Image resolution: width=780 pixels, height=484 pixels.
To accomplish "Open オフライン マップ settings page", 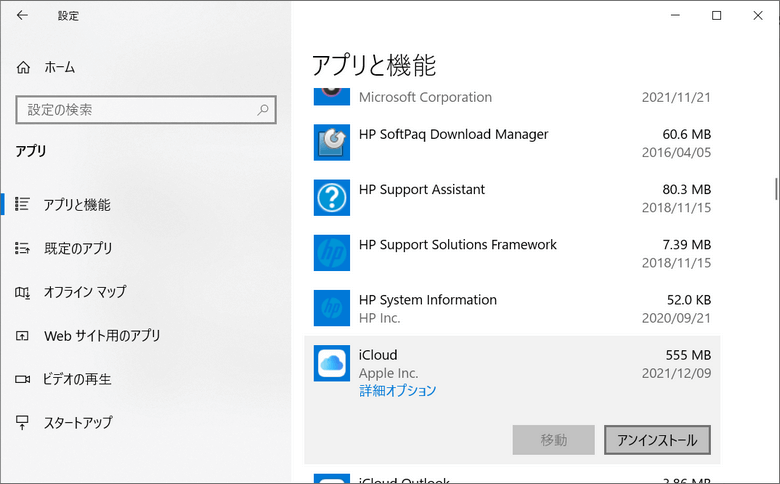I will (85, 292).
